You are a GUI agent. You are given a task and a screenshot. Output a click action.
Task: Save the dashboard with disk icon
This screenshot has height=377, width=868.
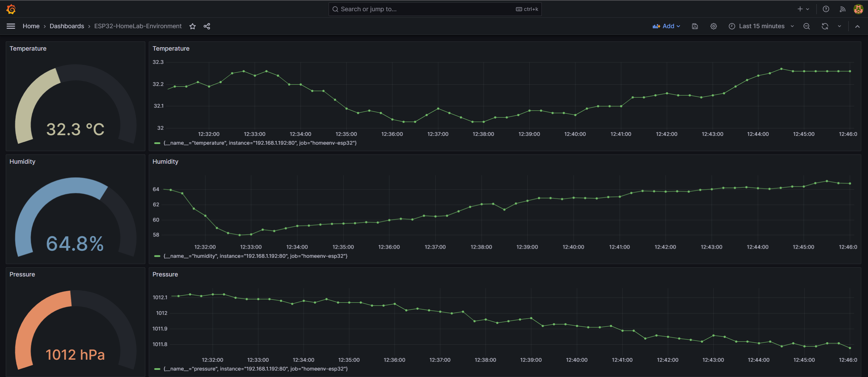[x=695, y=26]
